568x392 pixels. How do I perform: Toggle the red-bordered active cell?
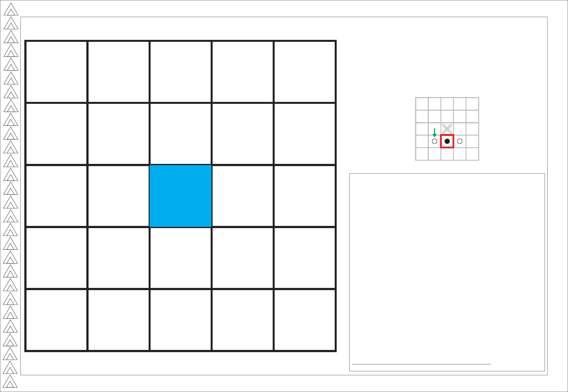(447, 140)
